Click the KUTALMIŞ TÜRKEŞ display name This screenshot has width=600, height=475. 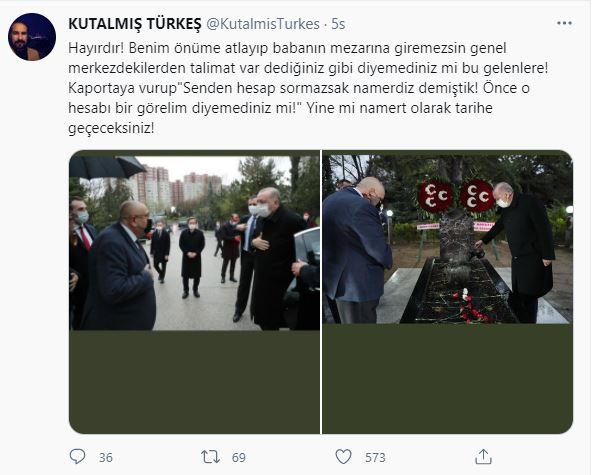135,24
